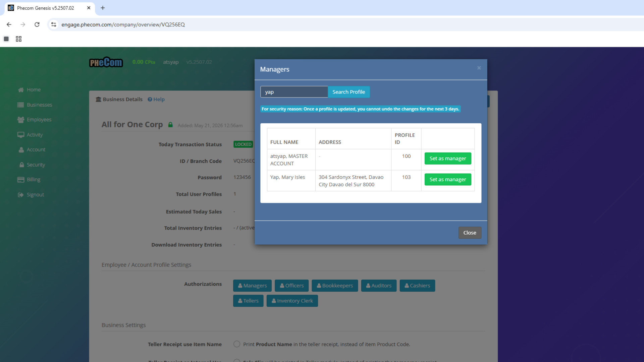
Task: Open Businesses from the sidebar menu
Action: pyautogui.click(x=39, y=105)
